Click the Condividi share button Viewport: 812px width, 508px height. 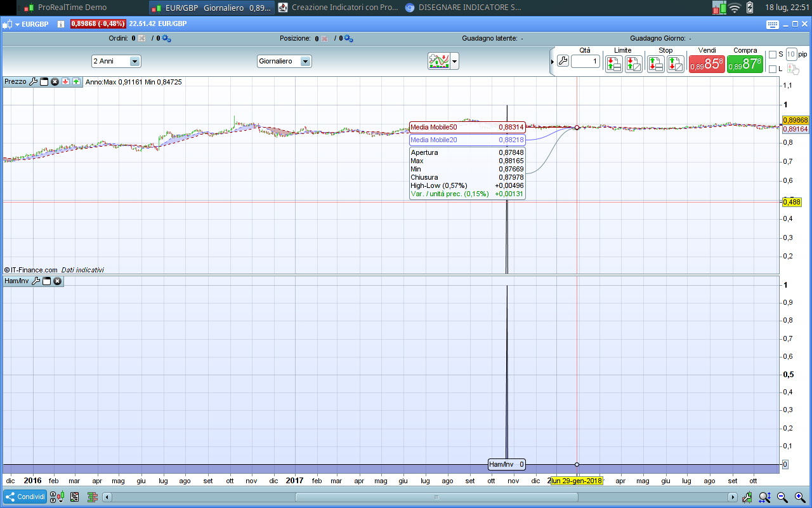pyautogui.click(x=24, y=497)
